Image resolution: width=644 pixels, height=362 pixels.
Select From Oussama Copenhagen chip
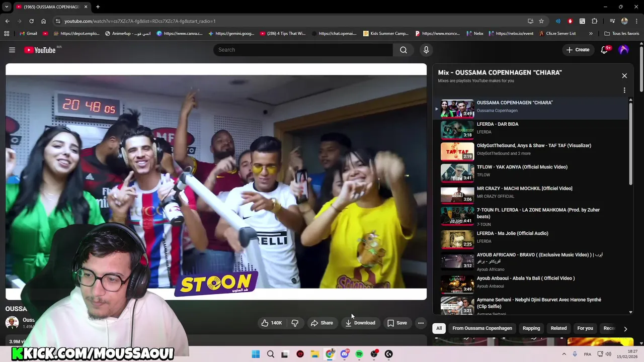[x=482, y=328]
